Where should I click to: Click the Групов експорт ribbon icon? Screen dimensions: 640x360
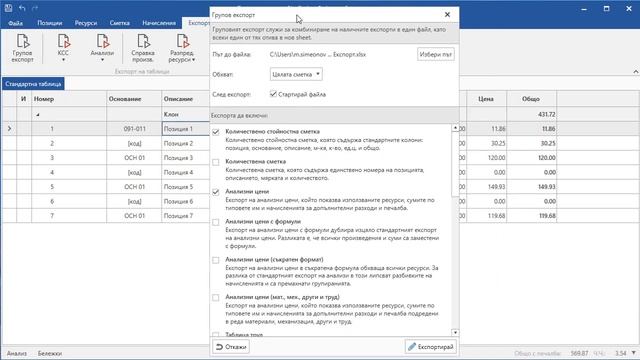tap(22, 48)
